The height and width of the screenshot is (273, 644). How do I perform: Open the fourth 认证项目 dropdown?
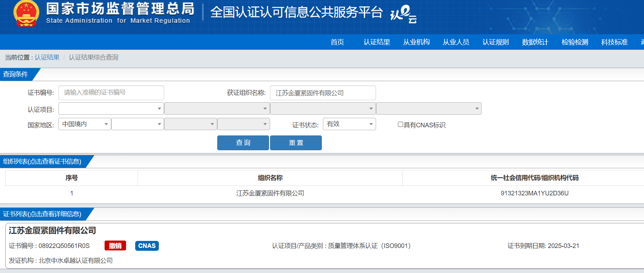[x=429, y=109]
